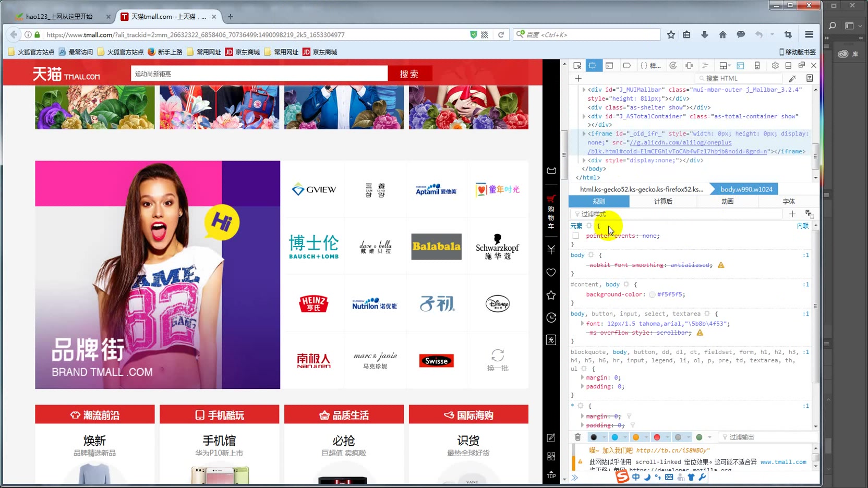This screenshot has width=868, height=488.
Task: Take a screenshot of the node icon
Action: (810, 78)
